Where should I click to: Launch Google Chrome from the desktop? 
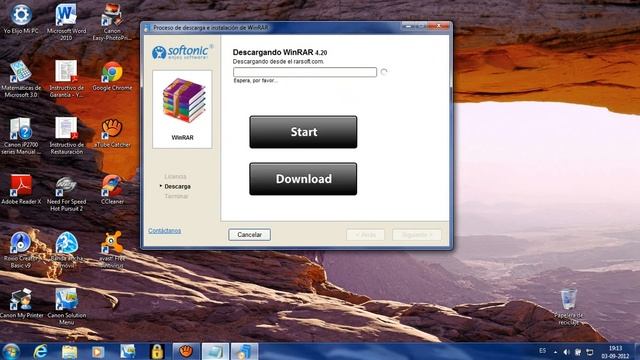pyautogui.click(x=112, y=76)
